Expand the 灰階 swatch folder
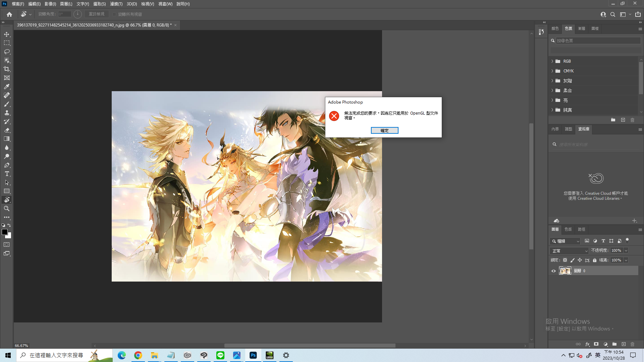Image resolution: width=644 pixels, height=362 pixels. coord(552,81)
